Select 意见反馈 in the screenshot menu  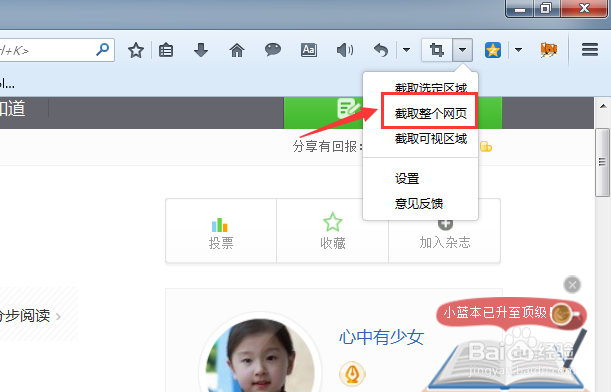pyautogui.click(x=419, y=204)
